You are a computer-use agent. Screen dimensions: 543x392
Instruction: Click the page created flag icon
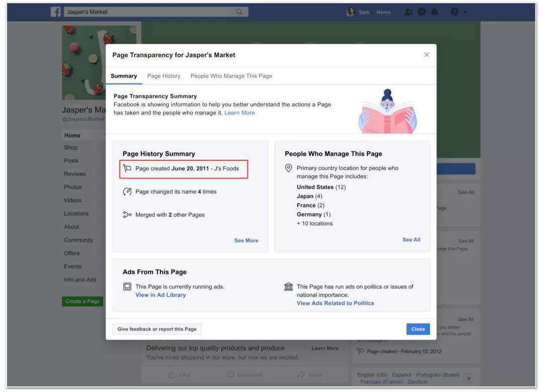pos(127,169)
